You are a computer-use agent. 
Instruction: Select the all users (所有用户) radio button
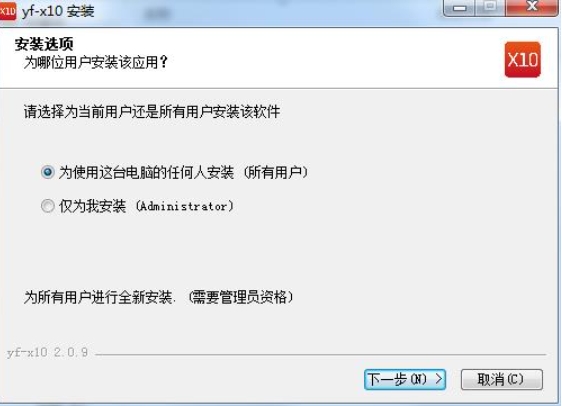pyautogui.click(x=48, y=172)
